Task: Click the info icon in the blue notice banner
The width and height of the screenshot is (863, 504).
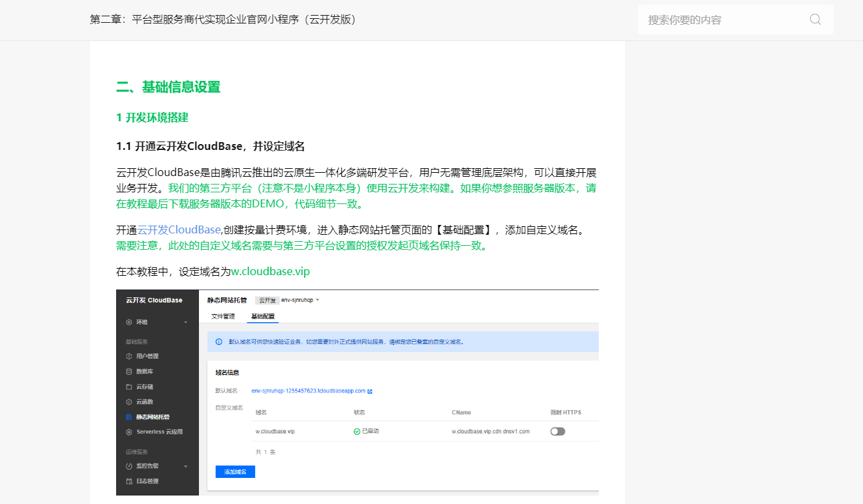Action: point(219,341)
